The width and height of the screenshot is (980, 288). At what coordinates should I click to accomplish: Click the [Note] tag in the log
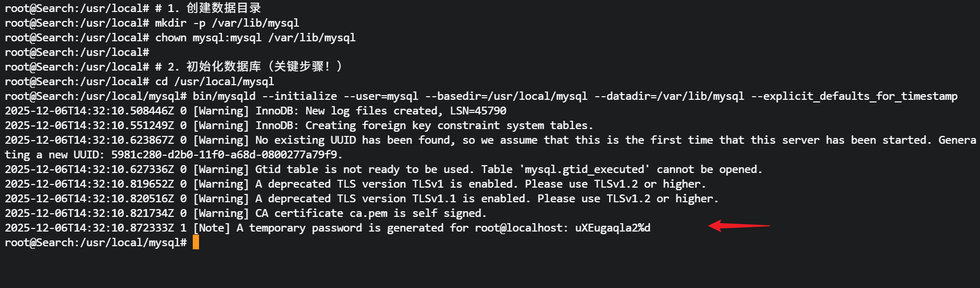pos(211,228)
